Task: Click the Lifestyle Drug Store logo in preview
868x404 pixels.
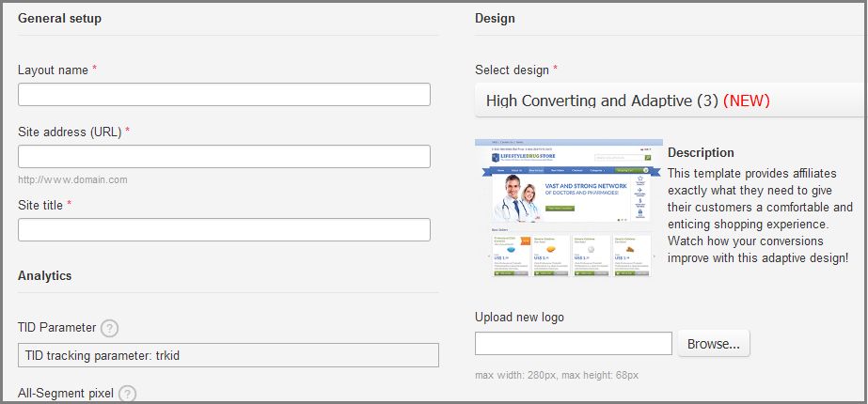Action: (x=524, y=156)
